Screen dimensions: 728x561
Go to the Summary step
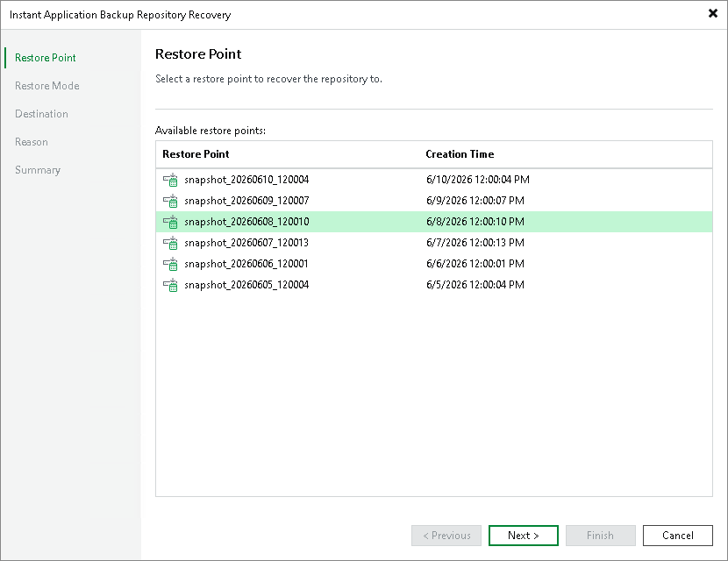(38, 170)
